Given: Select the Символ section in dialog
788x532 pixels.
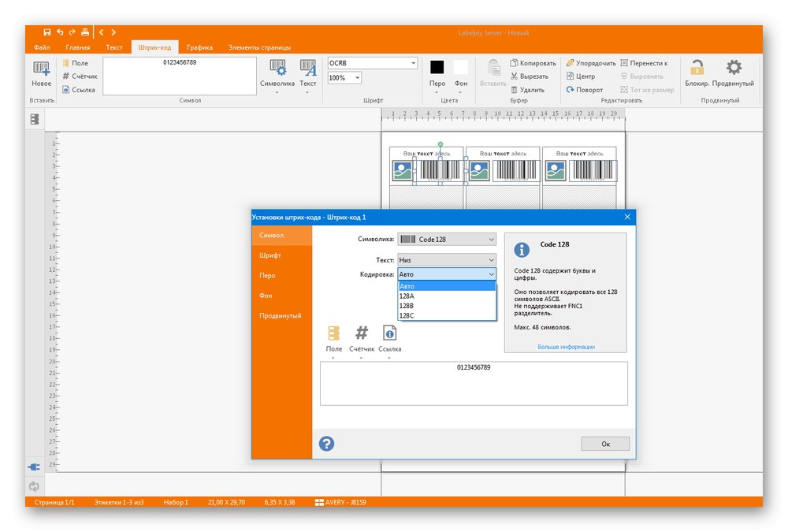Looking at the screenshot, I should [x=281, y=236].
